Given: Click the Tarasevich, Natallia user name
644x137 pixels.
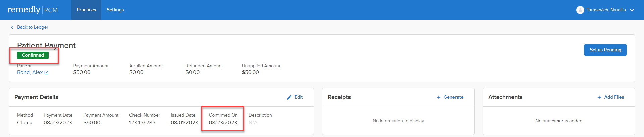Looking at the screenshot, I should pos(606,10).
